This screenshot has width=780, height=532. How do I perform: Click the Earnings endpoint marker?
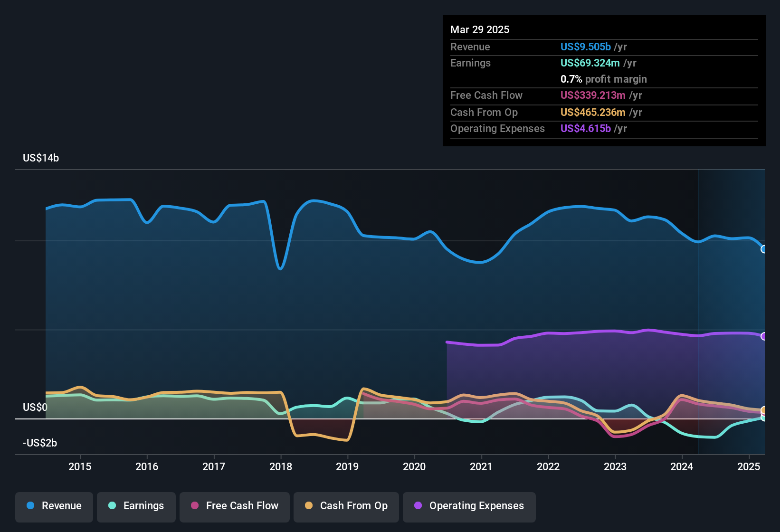763,418
